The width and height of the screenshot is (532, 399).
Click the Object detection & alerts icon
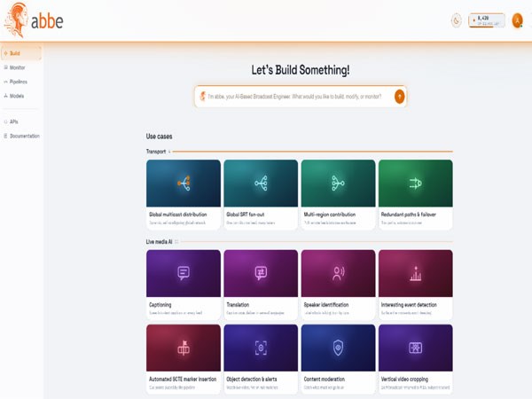tap(261, 348)
